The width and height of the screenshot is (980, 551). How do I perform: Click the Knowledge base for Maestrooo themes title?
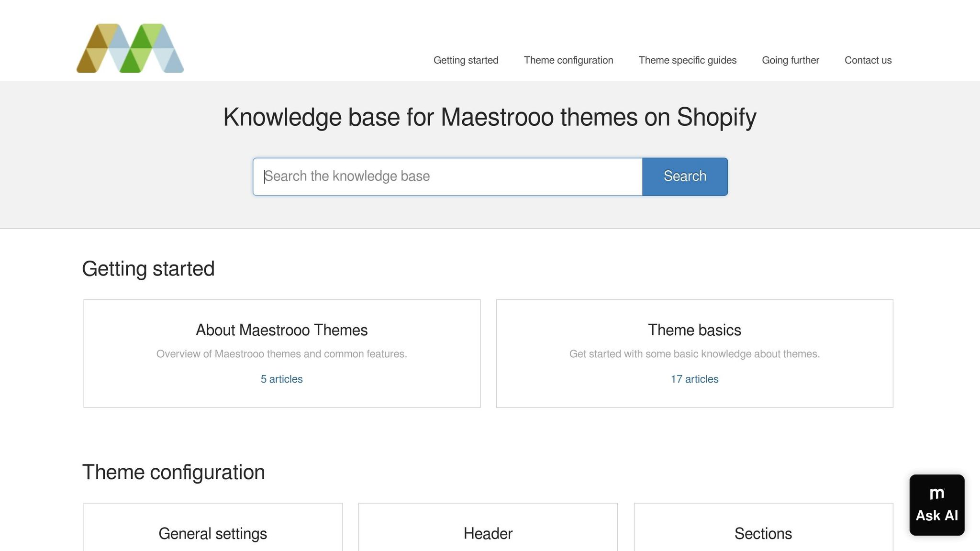pyautogui.click(x=490, y=117)
